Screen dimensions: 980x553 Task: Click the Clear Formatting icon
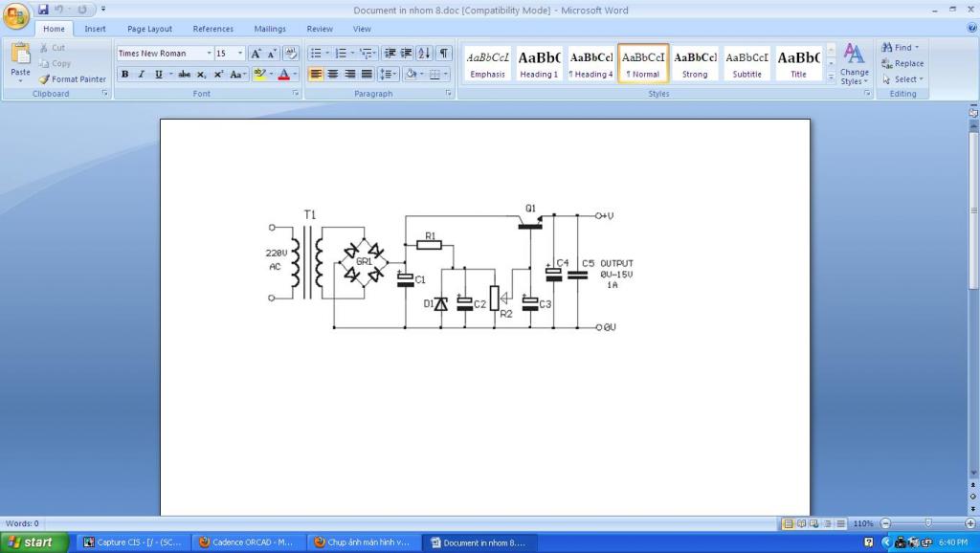291,54
